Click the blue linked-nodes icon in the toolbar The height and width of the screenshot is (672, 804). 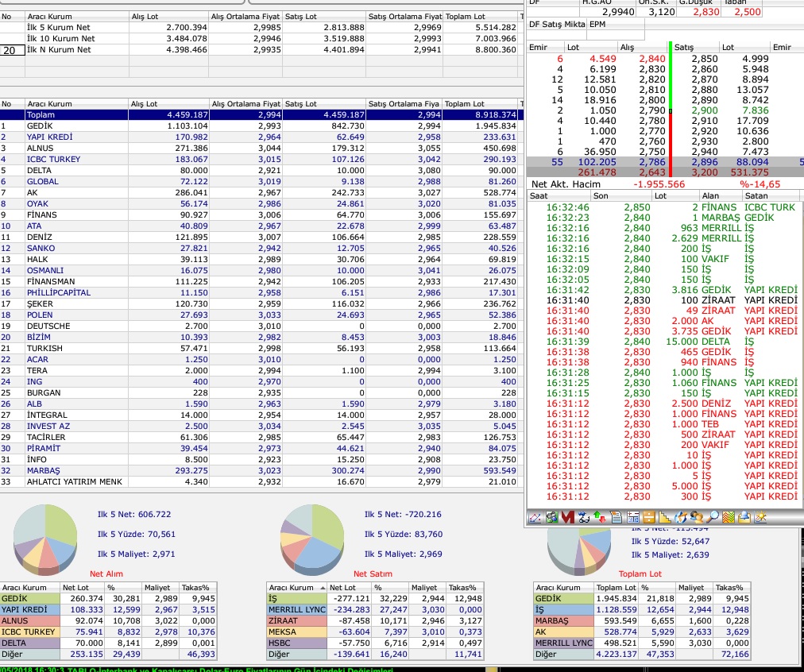tap(584, 518)
